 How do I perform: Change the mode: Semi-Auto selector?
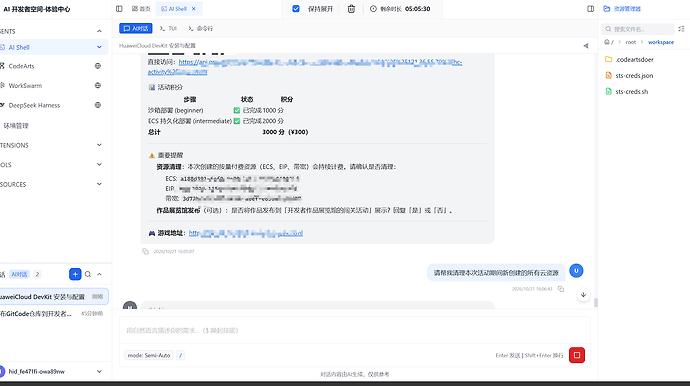pos(149,355)
